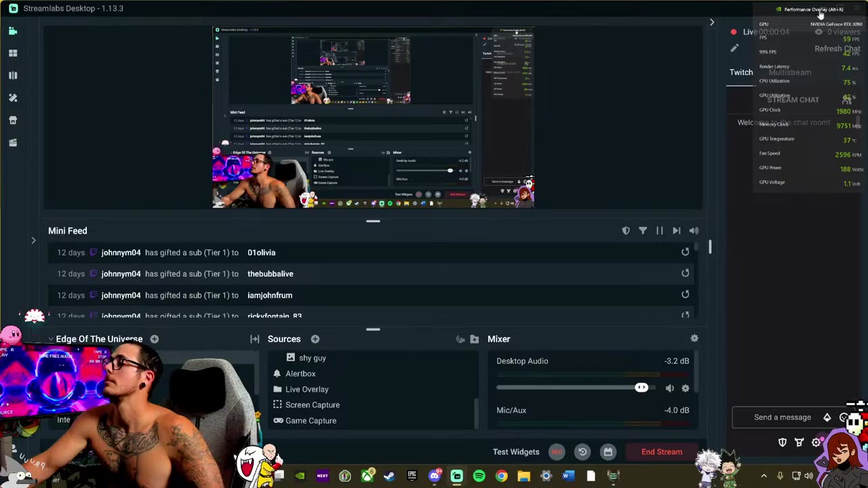
Task: Adjust the Desktop Audio volume slider handle
Action: pos(641,388)
